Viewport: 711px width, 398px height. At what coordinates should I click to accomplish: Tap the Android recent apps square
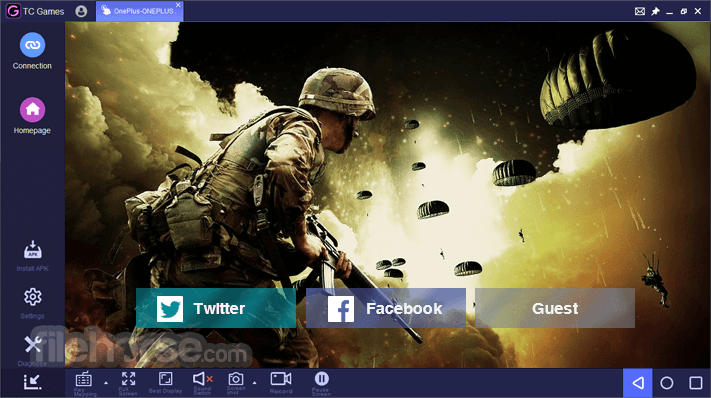coord(696,383)
